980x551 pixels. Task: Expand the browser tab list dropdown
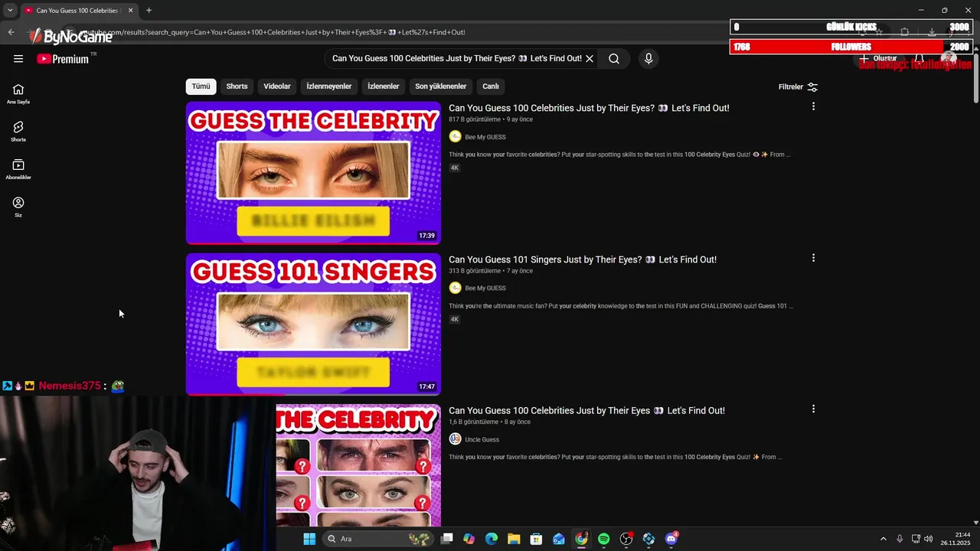coord(9,11)
